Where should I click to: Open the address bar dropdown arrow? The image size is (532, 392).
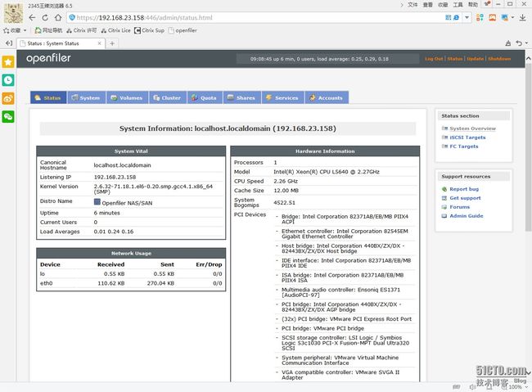click(x=467, y=18)
